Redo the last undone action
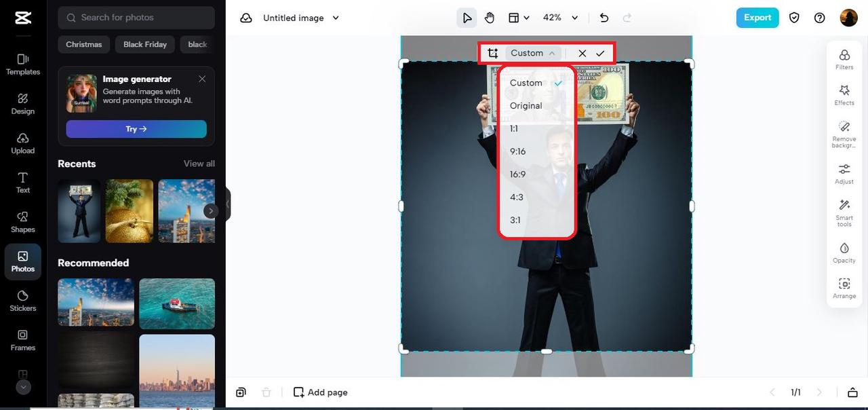868x410 pixels. tap(627, 18)
